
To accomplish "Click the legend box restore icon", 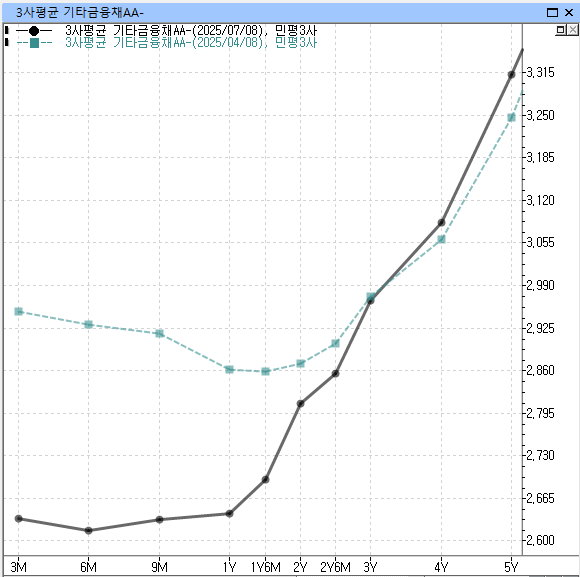I will (561, 30).
